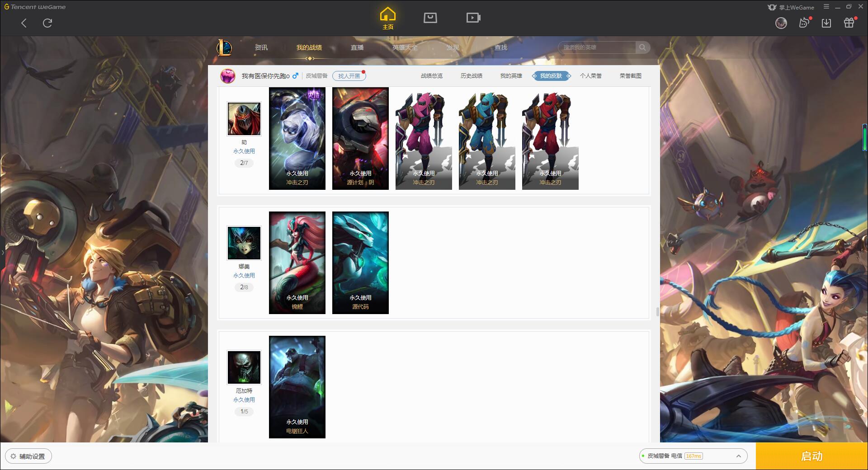Image resolution: width=868 pixels, height=470 pixels.
Task: Open the 源代码 Nami skin card
Action: [x=360, y=263]
